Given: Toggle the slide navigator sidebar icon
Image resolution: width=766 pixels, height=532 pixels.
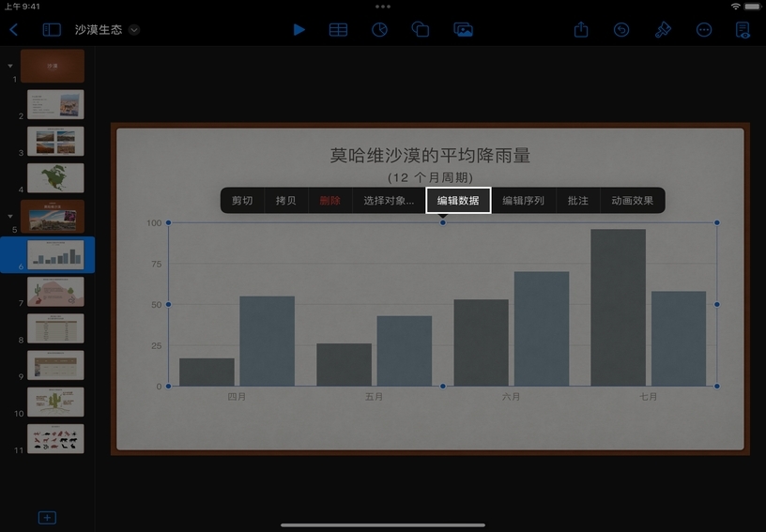Looking at the screenshot, I should tap(52, 30).
